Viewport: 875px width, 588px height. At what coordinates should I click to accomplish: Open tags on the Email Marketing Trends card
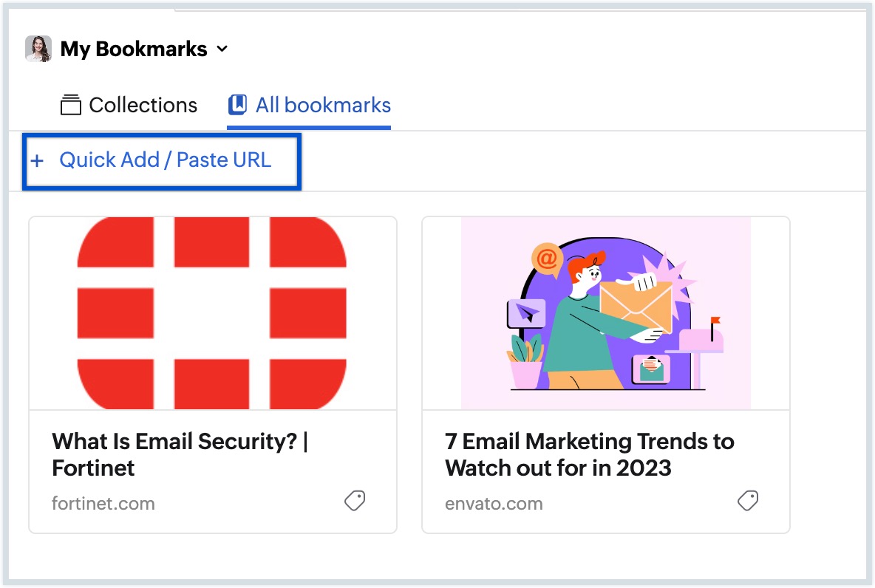pos(747,501)
